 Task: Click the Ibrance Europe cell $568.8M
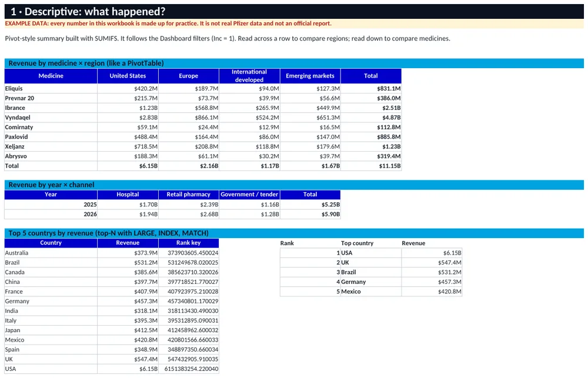pos(189,108)
